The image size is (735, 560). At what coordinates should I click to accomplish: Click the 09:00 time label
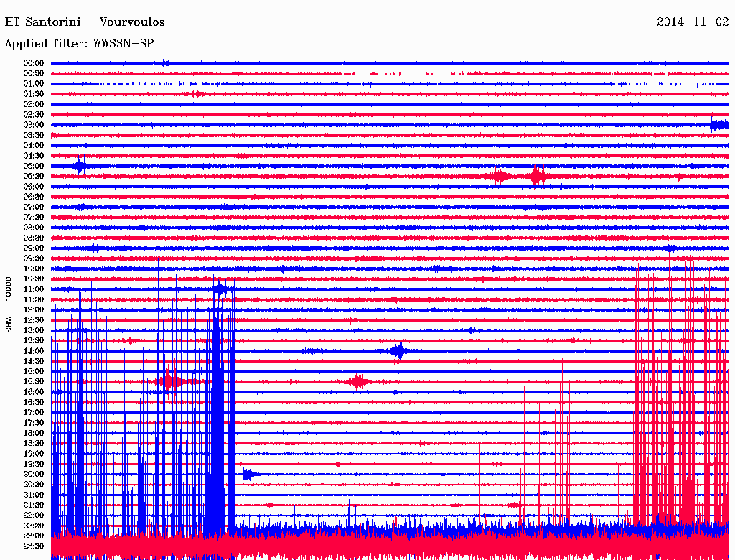coord(34,248)
